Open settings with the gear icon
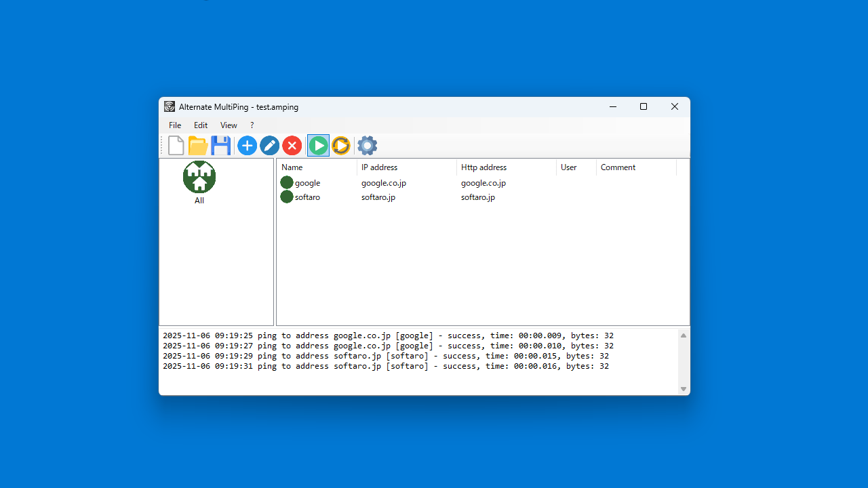Screen dimensions: 868x488 [367, 146]
